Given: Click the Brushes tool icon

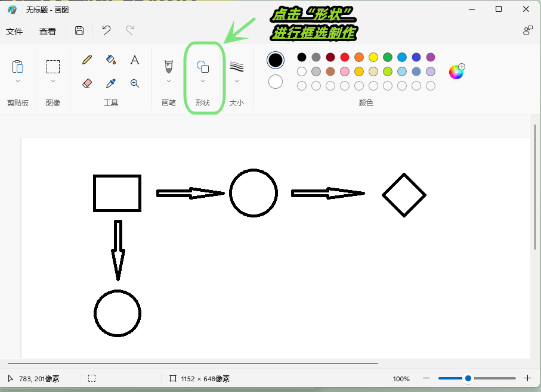Looking at the screenshot, I should tap(169, 67).
